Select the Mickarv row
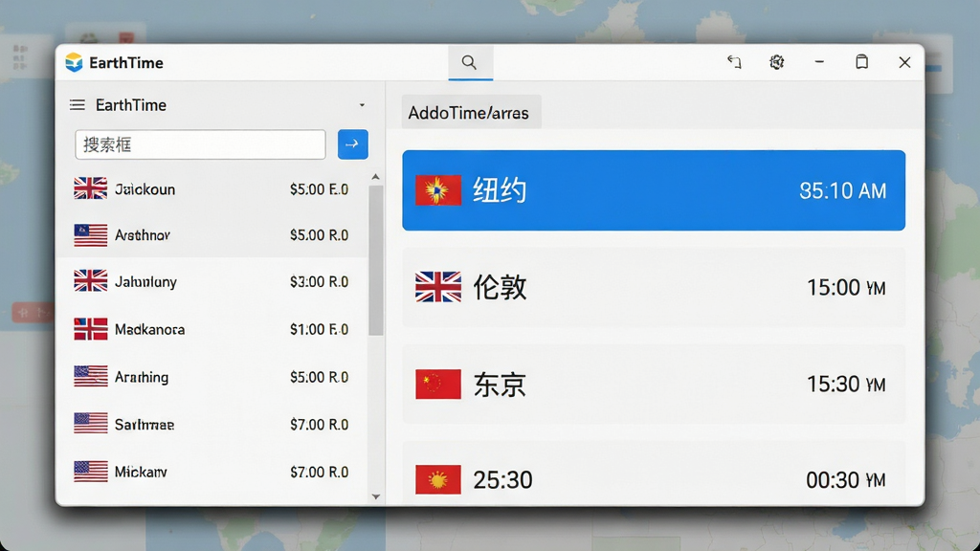Viewport: 980px width, 551px height. [x=212, y=472]
